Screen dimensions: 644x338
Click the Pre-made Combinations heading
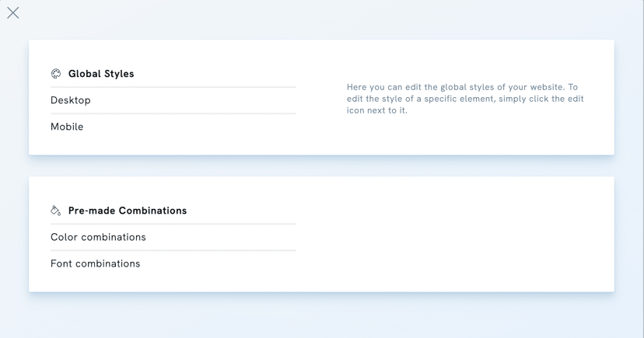tap(128, 211)
